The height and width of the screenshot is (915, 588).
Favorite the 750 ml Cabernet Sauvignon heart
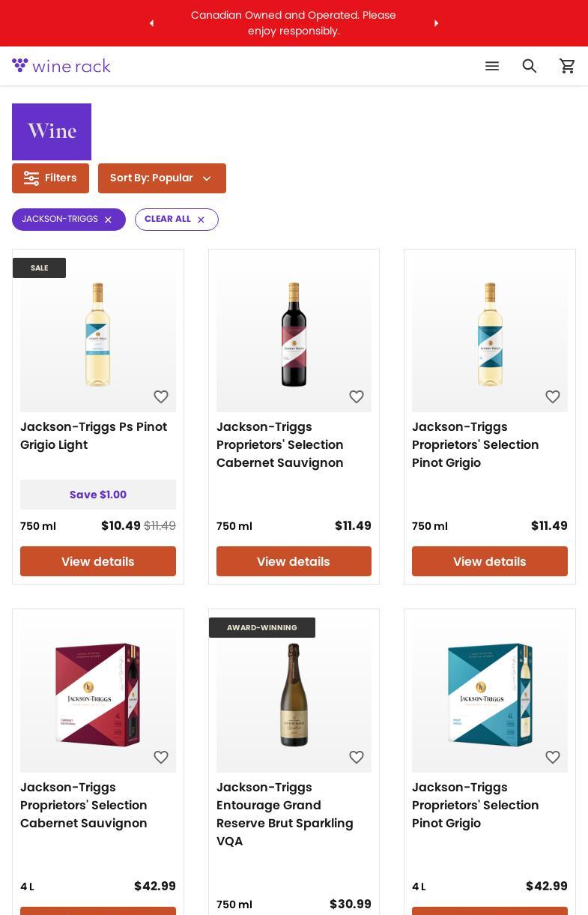pos(357,396)
